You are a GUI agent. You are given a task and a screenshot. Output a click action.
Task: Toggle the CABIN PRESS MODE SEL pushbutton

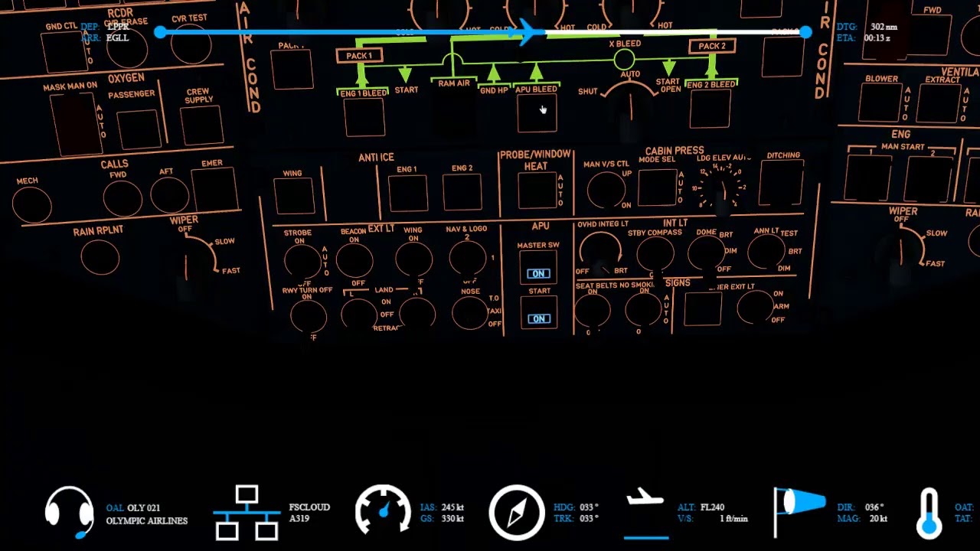pyautogui.click(x=658, y=187)
